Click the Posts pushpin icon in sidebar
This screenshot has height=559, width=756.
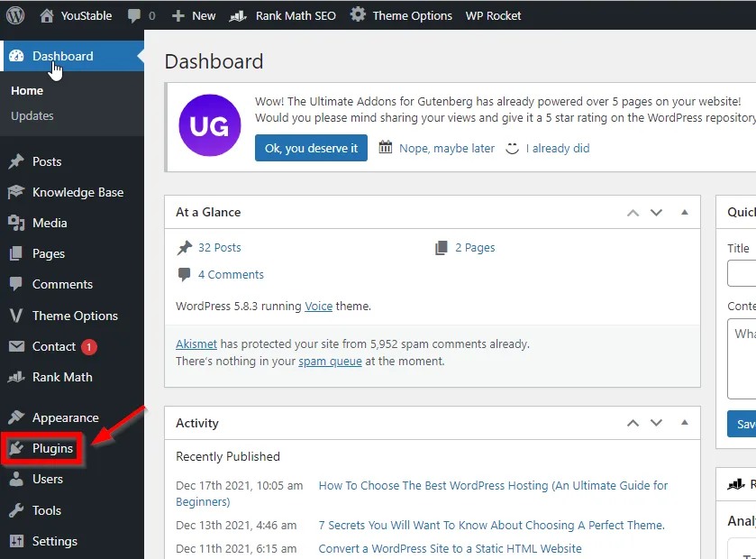pyautogui.click(x=16, y=161)
